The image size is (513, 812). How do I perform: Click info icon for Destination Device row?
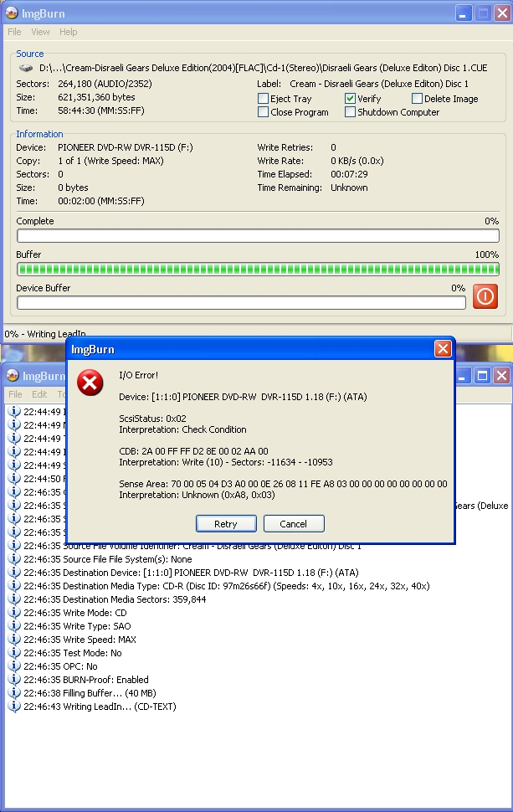(x=14, y=573)
